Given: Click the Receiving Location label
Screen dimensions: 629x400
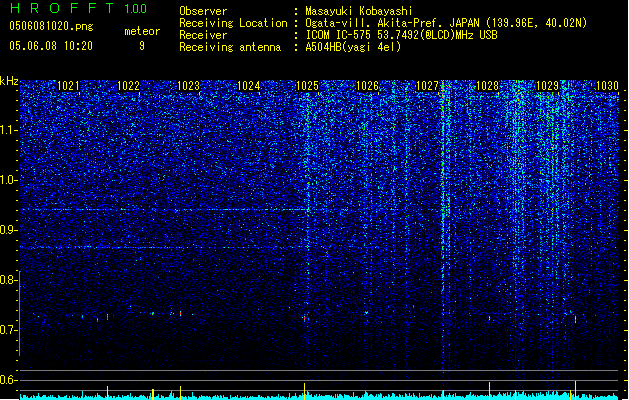Looking at the screenshot, I should tap(233, 23).
